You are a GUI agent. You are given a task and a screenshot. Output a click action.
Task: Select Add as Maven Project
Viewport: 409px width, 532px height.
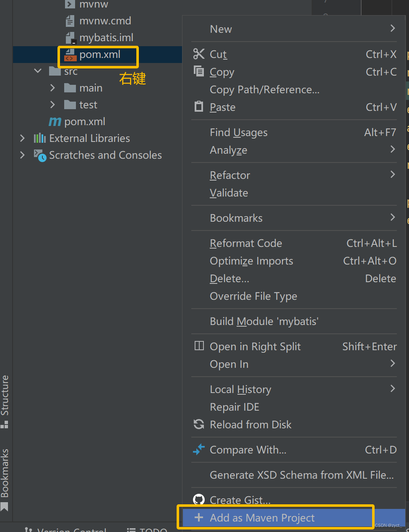pos(262,518)
